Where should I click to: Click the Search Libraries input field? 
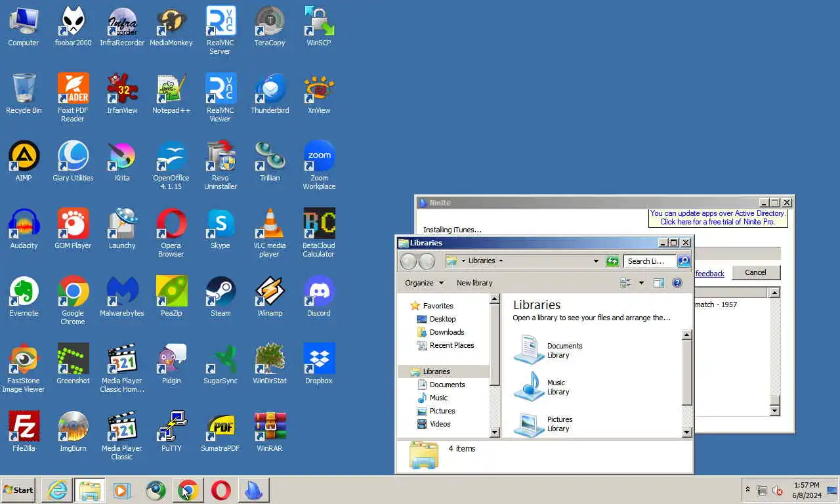[649, 261]
